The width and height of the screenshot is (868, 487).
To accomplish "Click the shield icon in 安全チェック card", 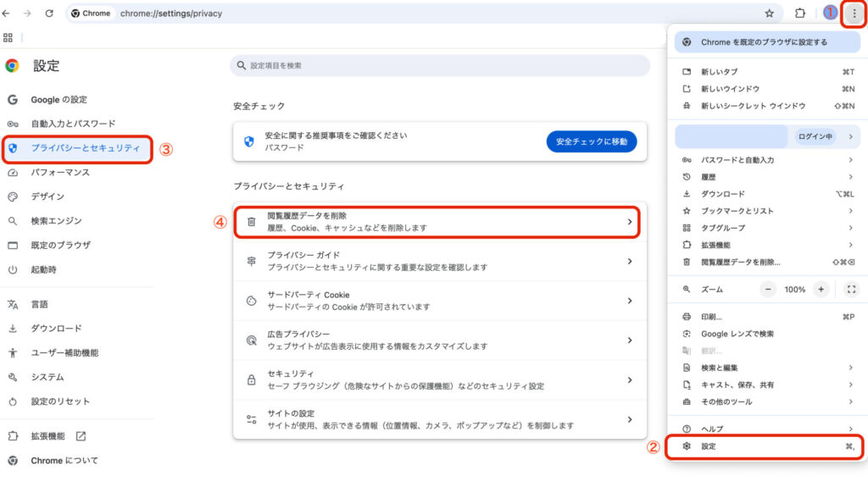I will click(x=249, y=141).
